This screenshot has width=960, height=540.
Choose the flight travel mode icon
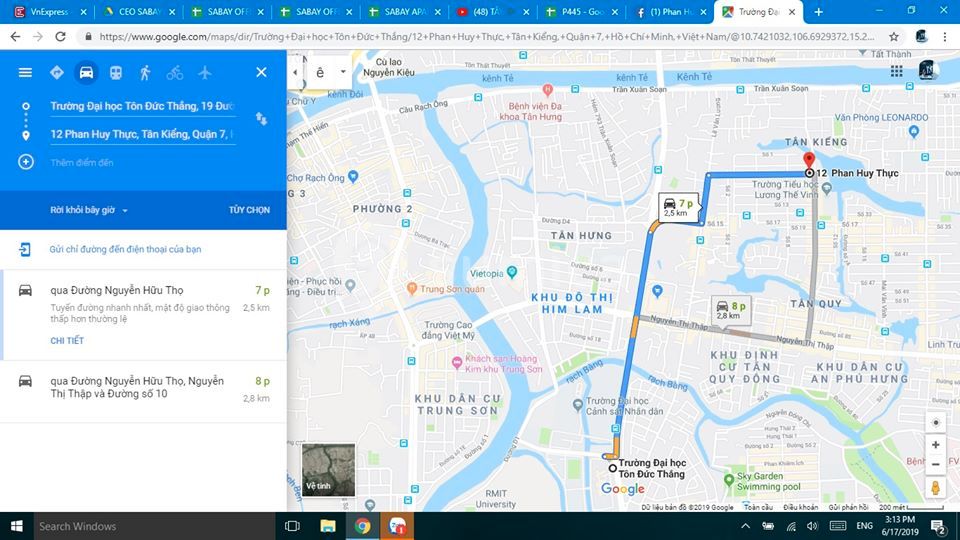point(205,72)
